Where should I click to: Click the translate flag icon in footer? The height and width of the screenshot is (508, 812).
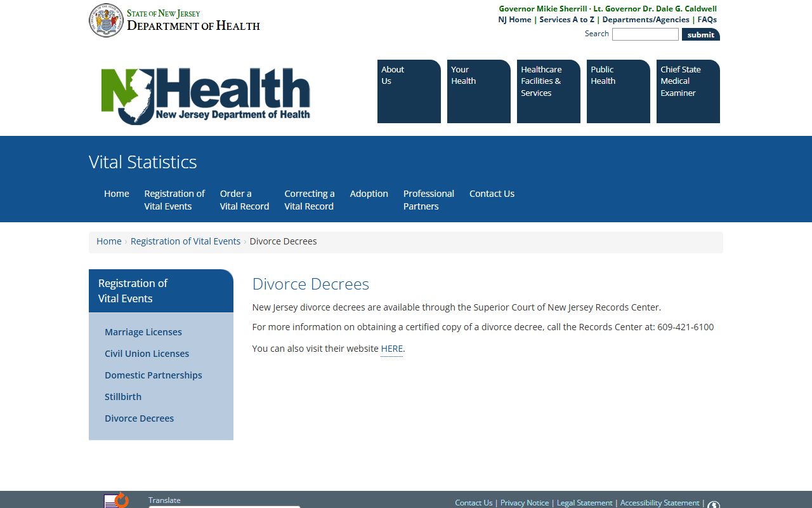click(116, 501)
